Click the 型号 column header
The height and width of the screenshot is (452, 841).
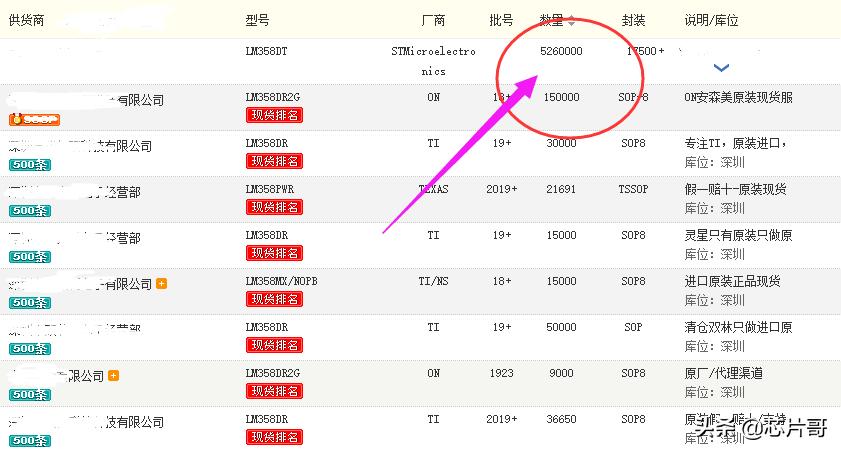point(257,21)
